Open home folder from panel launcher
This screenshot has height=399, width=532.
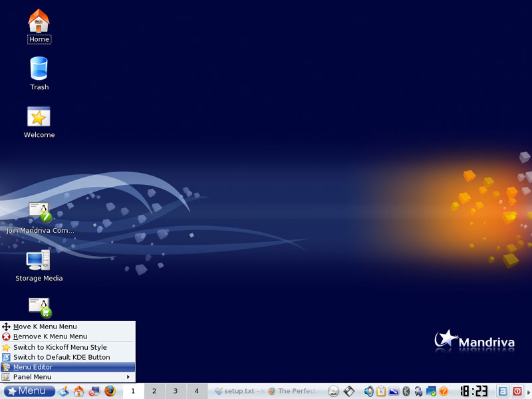[x=79, y=391]
